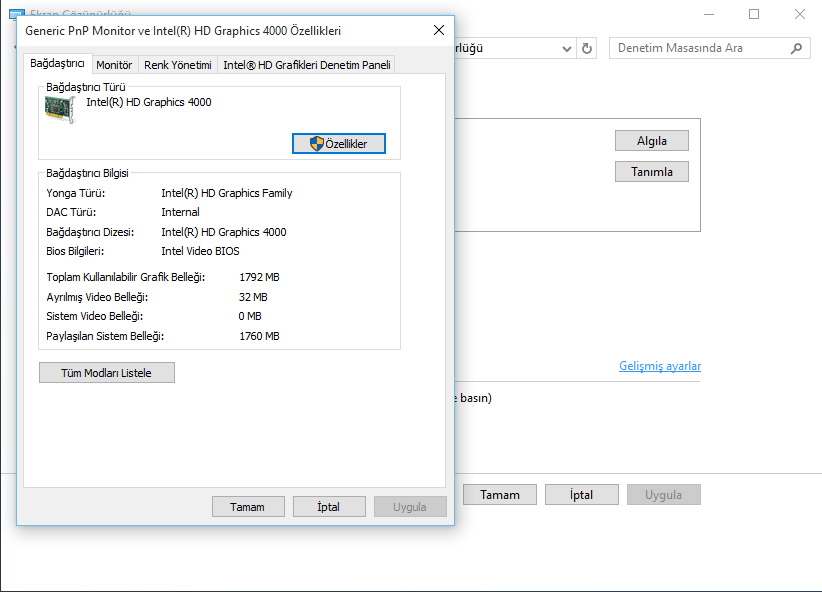Click the 'Yonga Türü:' label

click(x=75, y=193)
